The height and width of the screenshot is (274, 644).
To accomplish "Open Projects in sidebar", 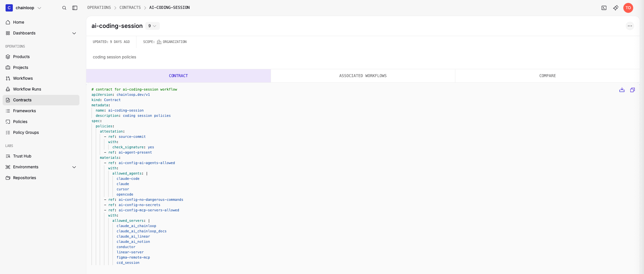I will point(41,68).
